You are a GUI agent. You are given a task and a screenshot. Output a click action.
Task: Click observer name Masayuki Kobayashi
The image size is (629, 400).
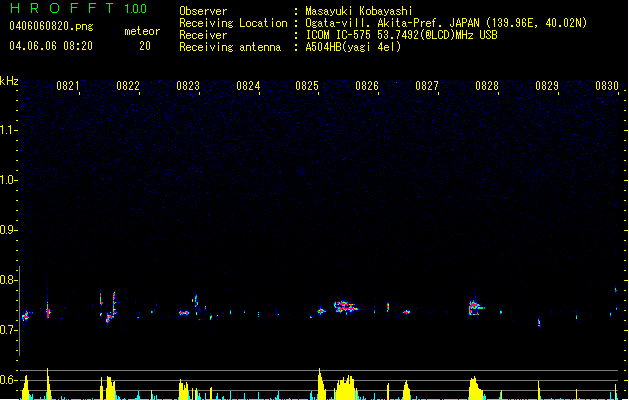(359, 11)
